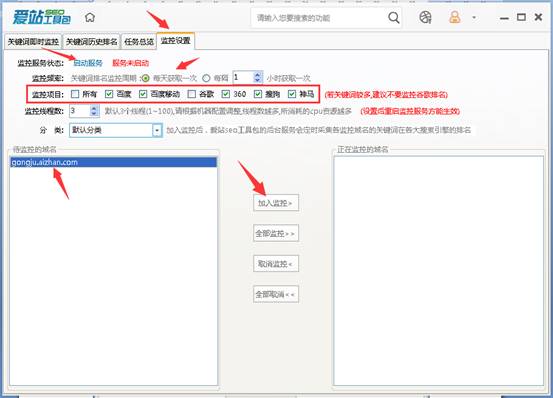Increase the 监控线程数 stepper value
Viewport: 553px width, 398px height.
pos(93,108)
